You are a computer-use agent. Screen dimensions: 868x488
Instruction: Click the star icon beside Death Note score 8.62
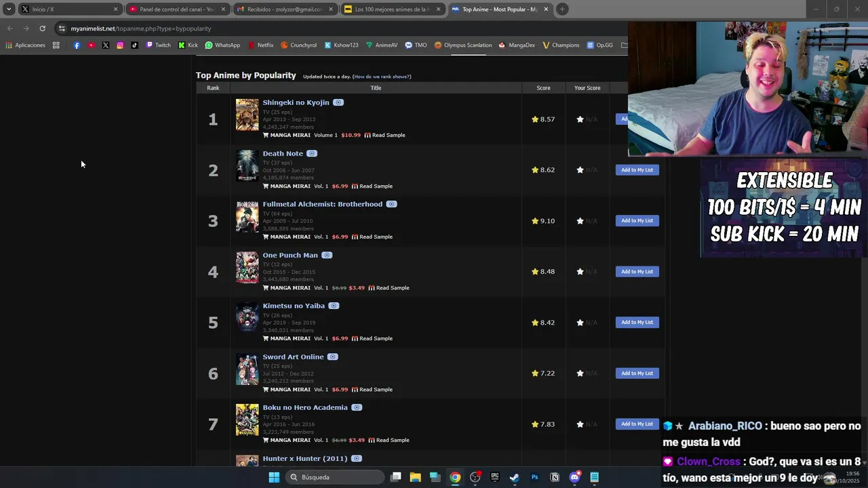click(535, 170)
